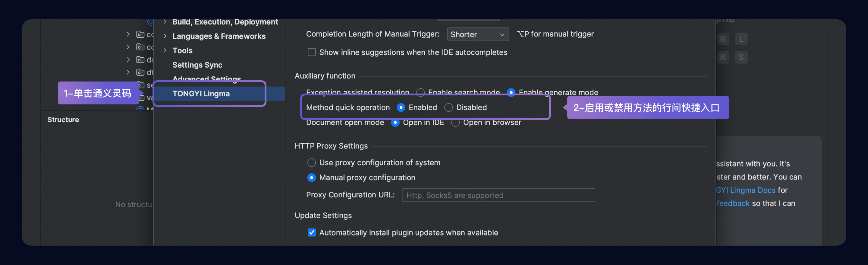Image resolution: width=868 pixels, height=265 pixels.
Task: Click the L shortcut key icon
Action: coord(741,39)
